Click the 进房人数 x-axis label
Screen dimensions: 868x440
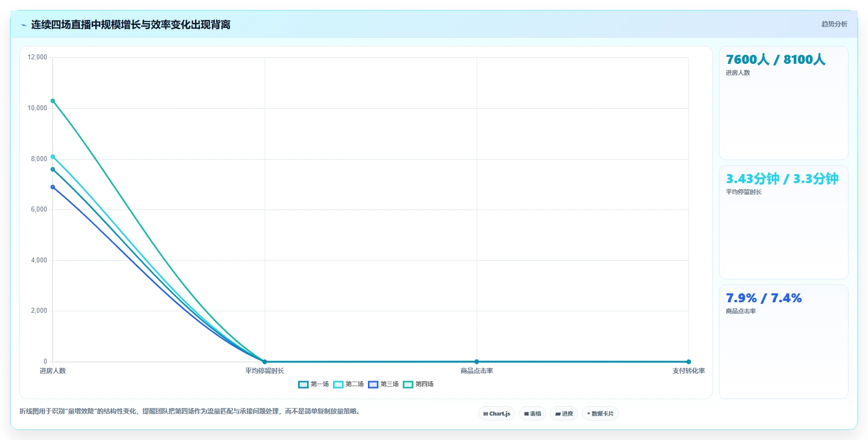pos(53,371)
